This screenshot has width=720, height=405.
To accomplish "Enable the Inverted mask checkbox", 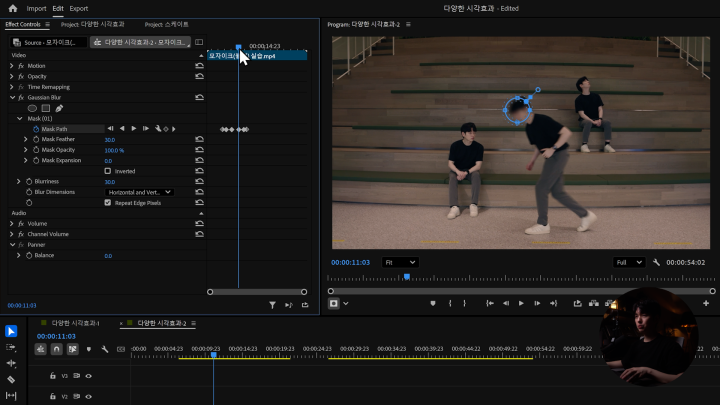I will pyautogui.click(x=108, y=171).
